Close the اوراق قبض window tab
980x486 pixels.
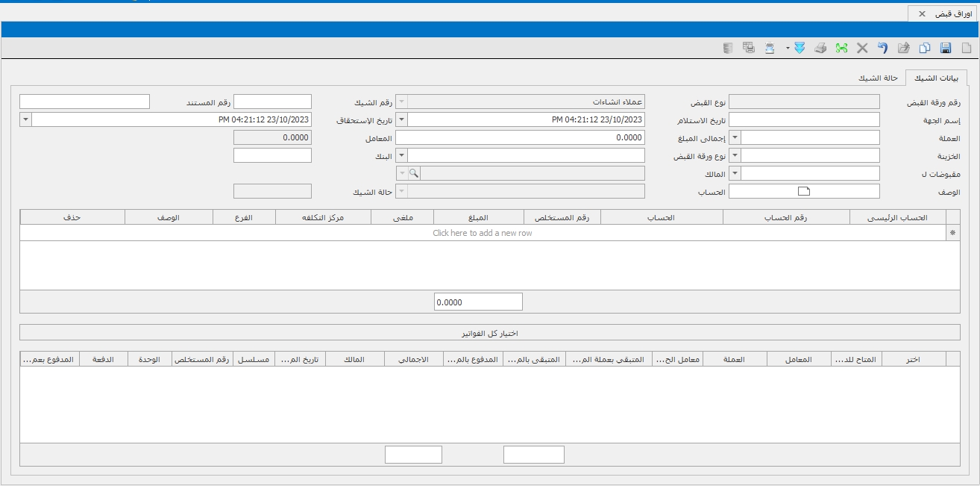pyautogui.click(x=922, y=14)
